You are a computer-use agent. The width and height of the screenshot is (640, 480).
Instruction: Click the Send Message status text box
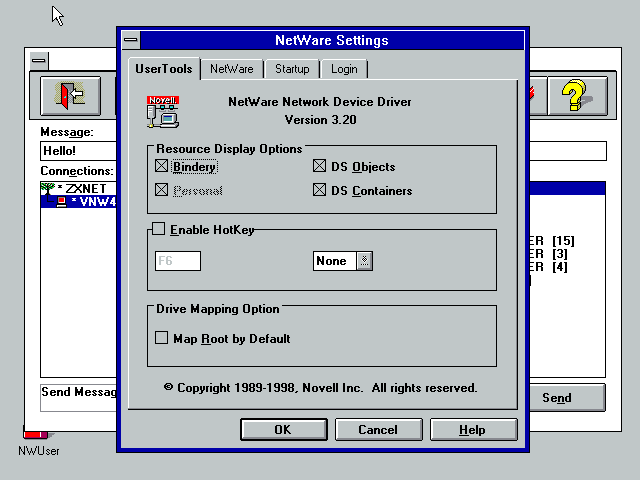78,398
